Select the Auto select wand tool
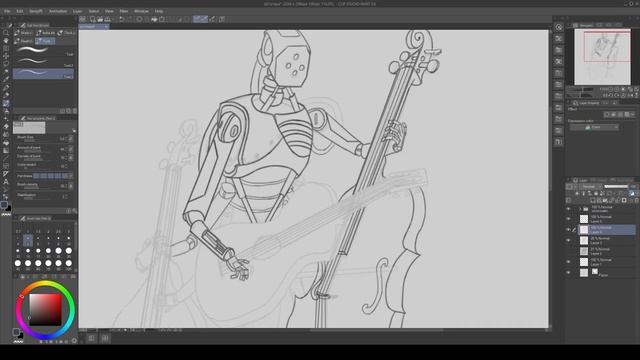Viewport: 640px width, 360px height. click(x=6, y=72)
